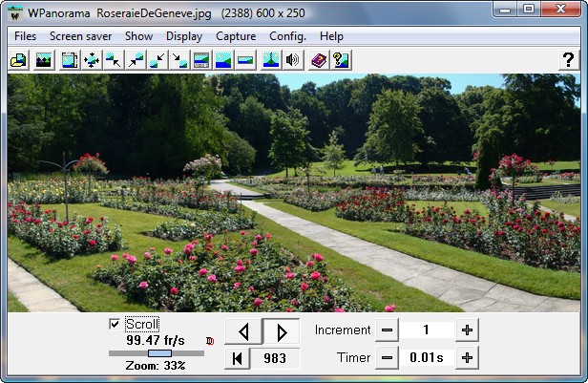Open the Capture menu
The height and width of the screenshot is (383, 588).
[x=236, y=36]
